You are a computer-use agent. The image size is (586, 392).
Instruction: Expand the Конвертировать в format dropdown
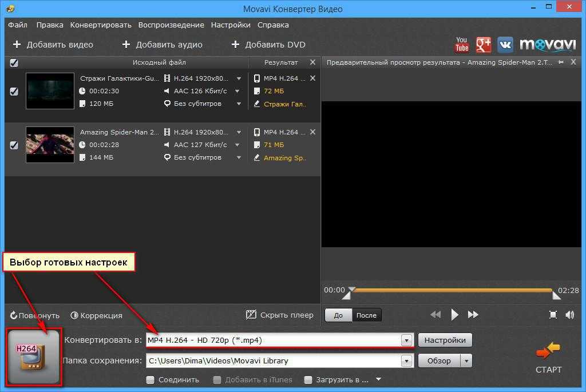(x=406, y=340)
